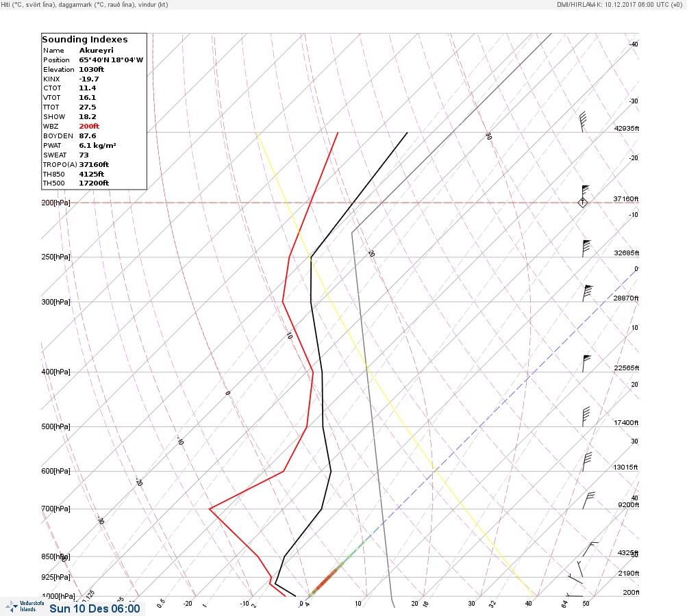Click the '500[hPa]' pressure label
Viewport: 687px width, 616px height.
[x=55, y=426]
